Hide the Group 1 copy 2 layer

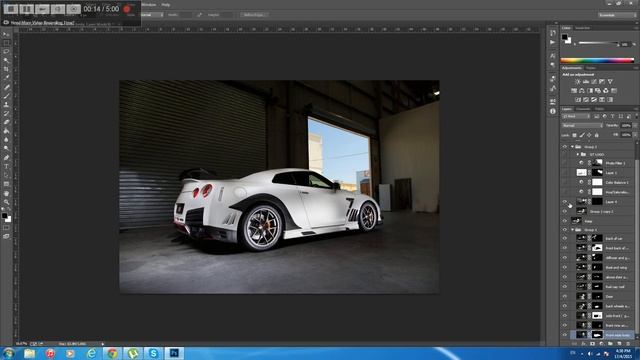[x=565, y=211]
